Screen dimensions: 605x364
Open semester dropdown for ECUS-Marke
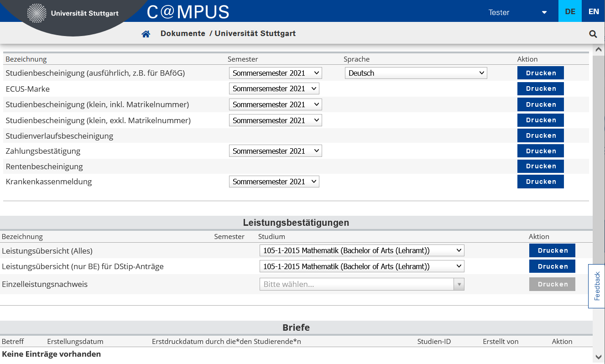[274, 88]
